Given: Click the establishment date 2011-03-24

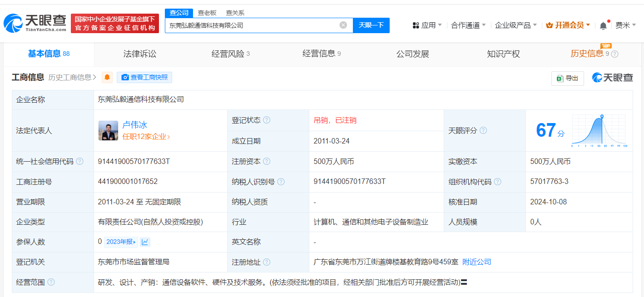Looking at the screenshot, I should click(332, 141).
